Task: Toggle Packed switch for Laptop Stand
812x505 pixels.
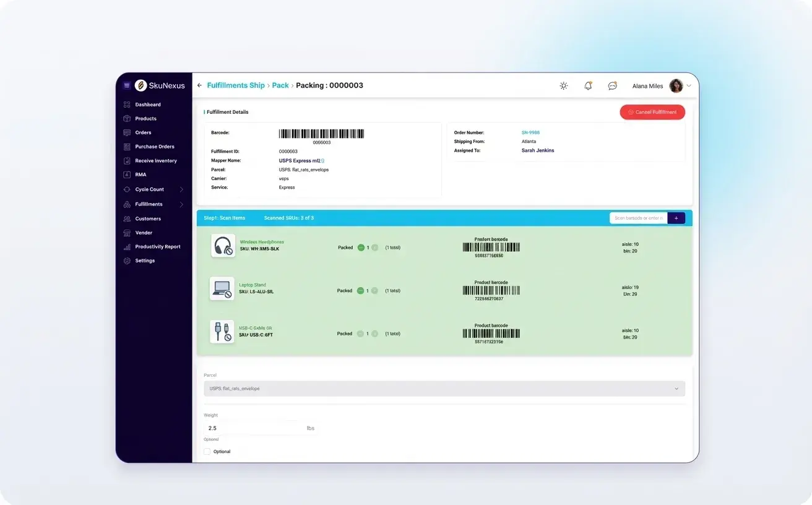Action: tap(361, 290)
